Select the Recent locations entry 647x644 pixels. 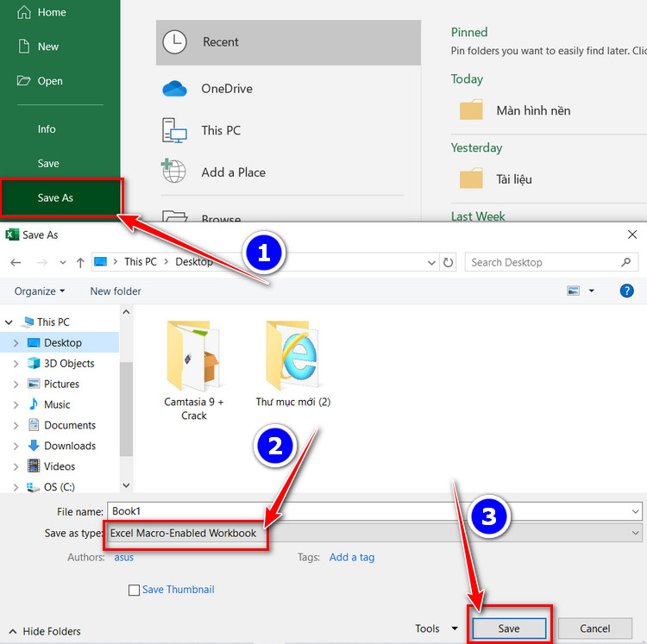(288, 42)
